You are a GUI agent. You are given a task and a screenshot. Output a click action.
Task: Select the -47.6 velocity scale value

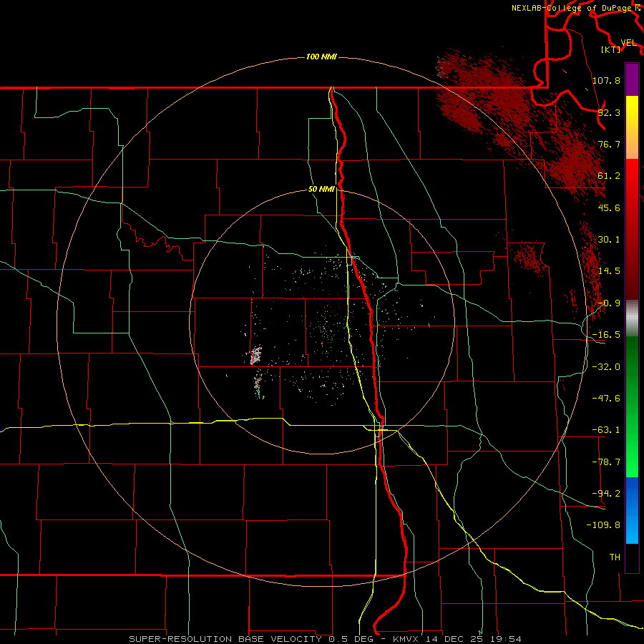click(x=606, y=399)
